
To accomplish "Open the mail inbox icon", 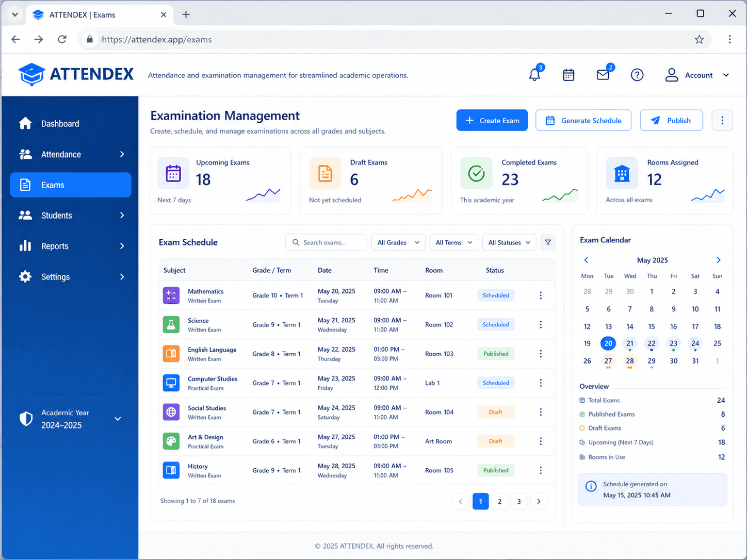I will click(603, 75).
